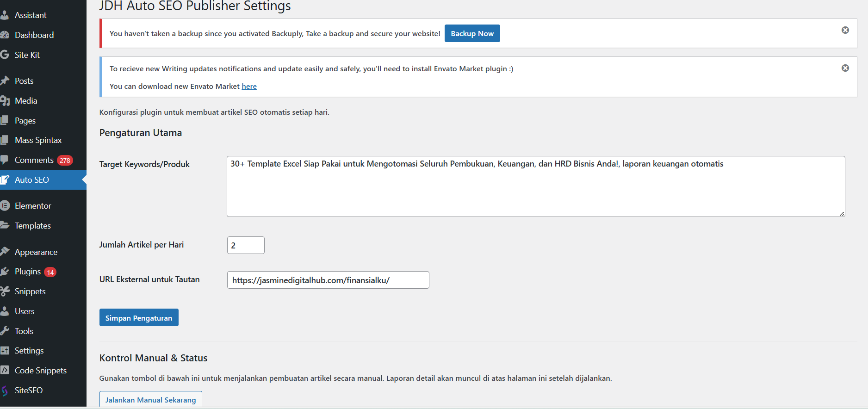The height and width of the screenshot is (409, 868).
Task: Open the Tools menu
Action: [x=43, y=331]
